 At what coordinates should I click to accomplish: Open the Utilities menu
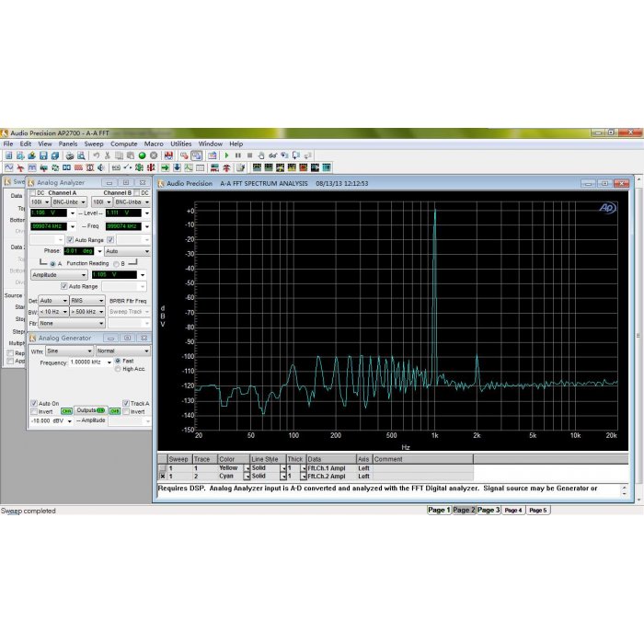pos(180,144)
